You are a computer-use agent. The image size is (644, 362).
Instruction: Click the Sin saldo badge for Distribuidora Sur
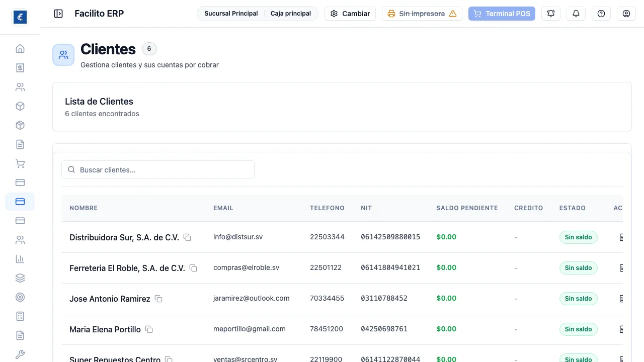point(578,237)
